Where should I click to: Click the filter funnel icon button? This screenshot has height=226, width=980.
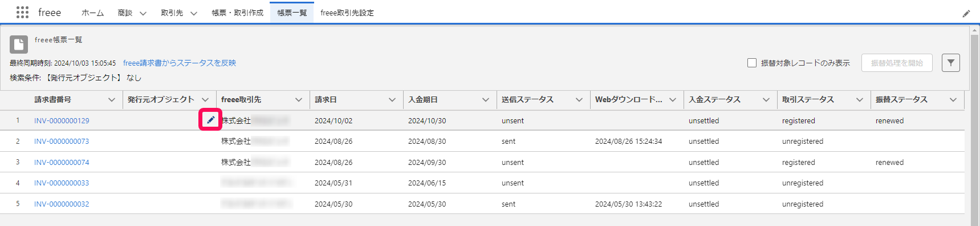point(951,63)
